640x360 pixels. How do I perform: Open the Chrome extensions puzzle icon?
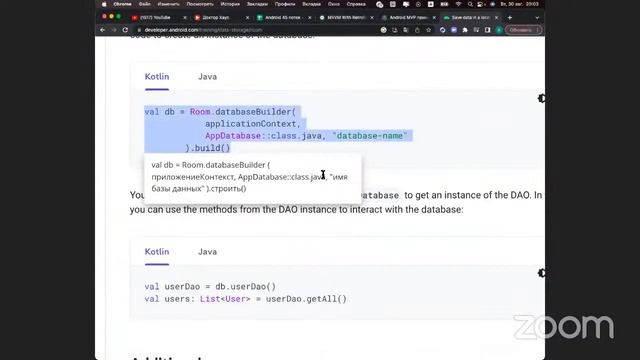(x=465, y=30)
